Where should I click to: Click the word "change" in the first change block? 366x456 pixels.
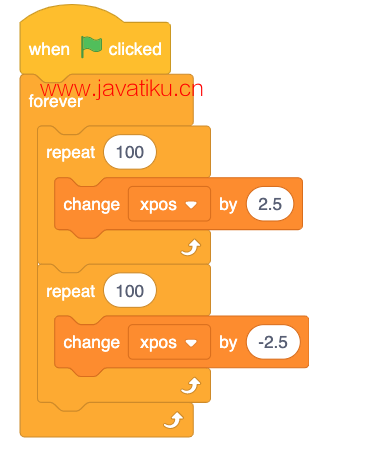pos(92,205)
